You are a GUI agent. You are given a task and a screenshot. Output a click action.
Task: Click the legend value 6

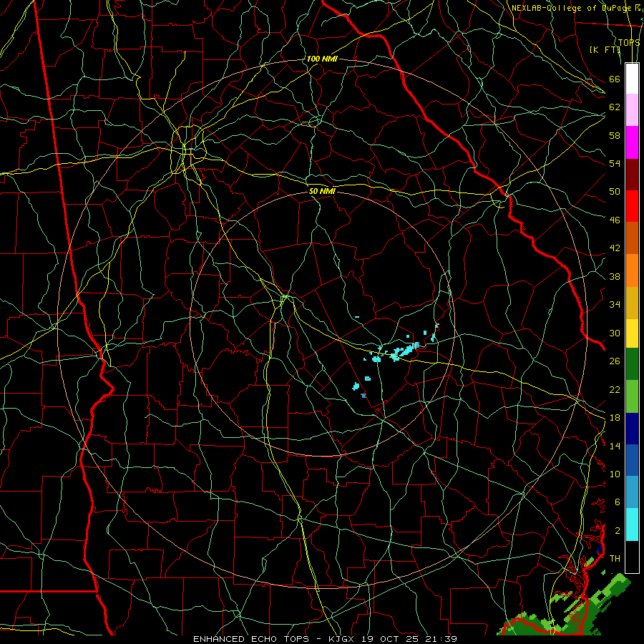(x=618, y=502)
